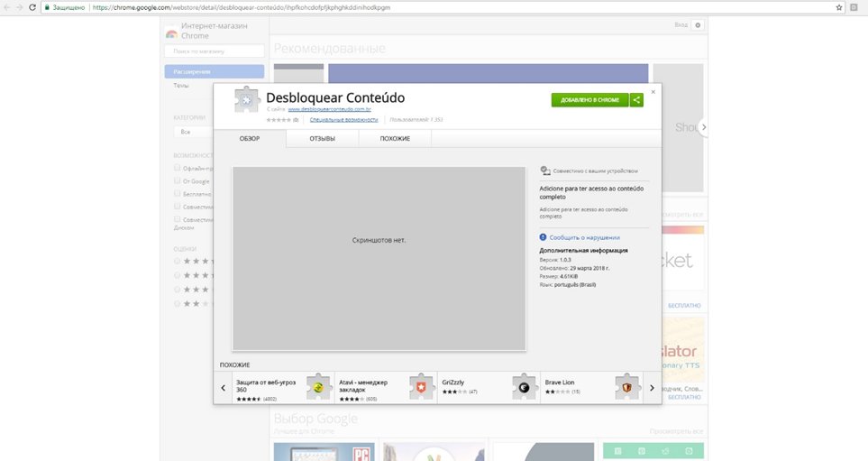
Task: Show previous similar extensions with left arrow
Action: pos(224,388)
